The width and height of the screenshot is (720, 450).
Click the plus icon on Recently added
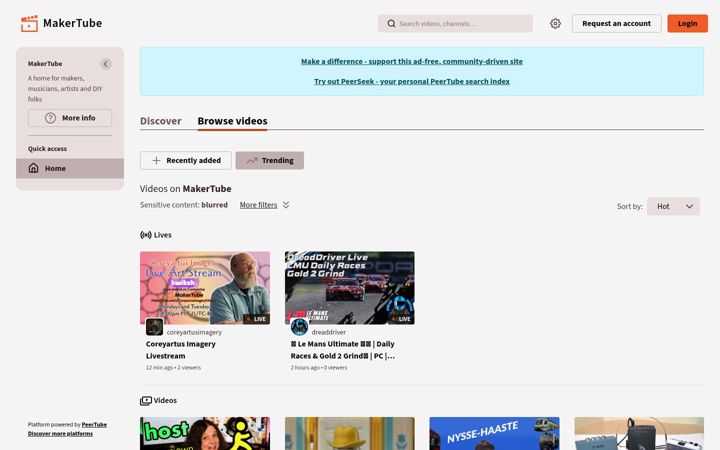click(x=156, y=160)
